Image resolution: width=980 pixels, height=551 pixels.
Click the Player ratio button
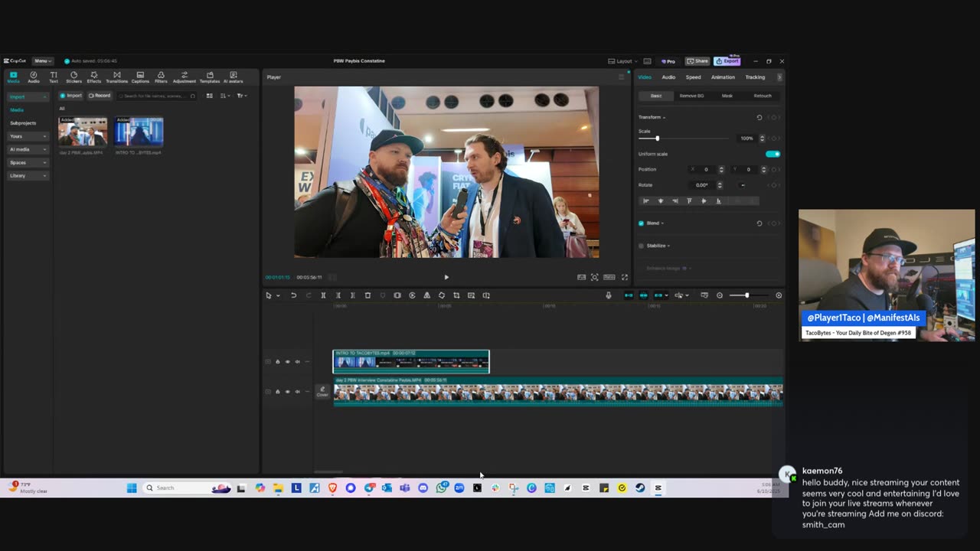click(609, 277)
